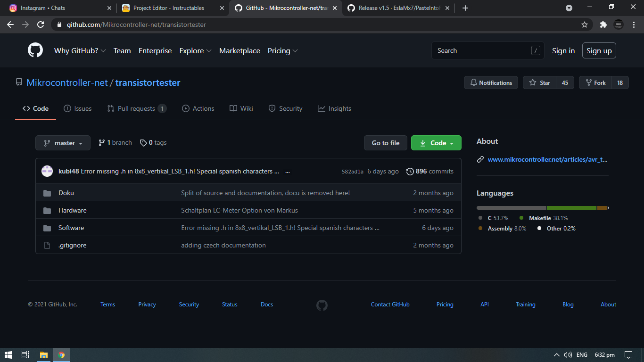The height and width of the screenshot is (362, 644).
Task: Open the Security tab of the repository
Action: pyautogui.click(x=285, y=108)
